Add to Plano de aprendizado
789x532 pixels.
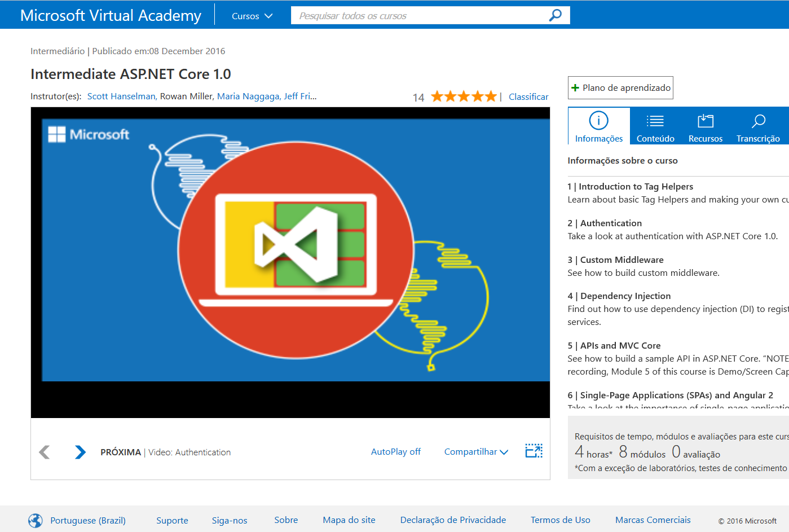[x=620, y=88]
